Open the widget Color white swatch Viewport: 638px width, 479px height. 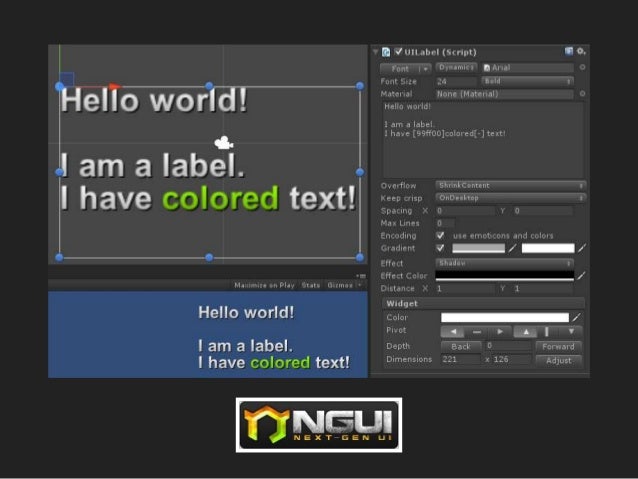point(505,317)
